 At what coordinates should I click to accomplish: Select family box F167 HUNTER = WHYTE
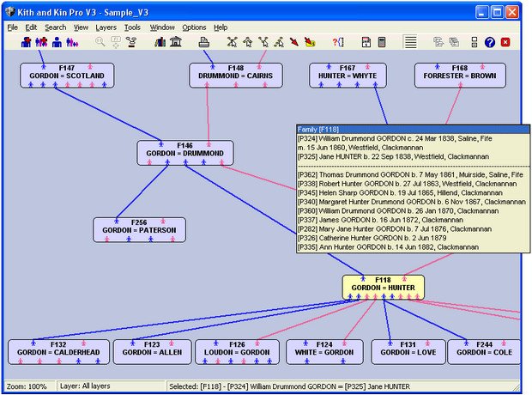click(348, 76)
